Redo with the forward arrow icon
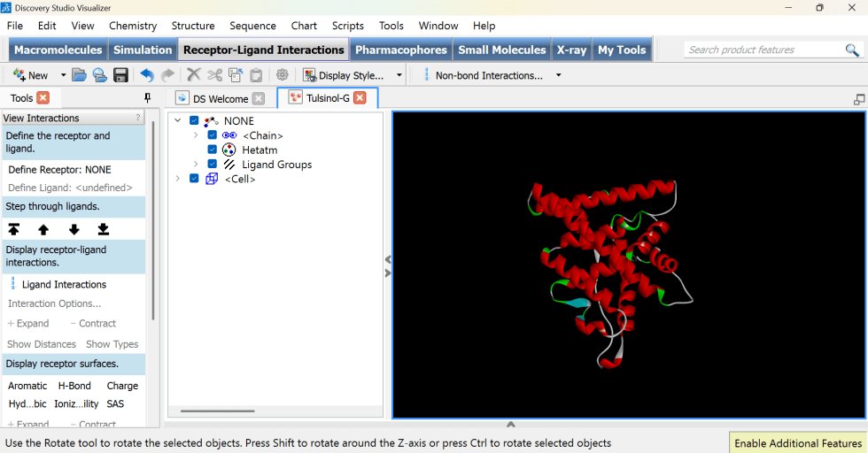 [167, 75]
